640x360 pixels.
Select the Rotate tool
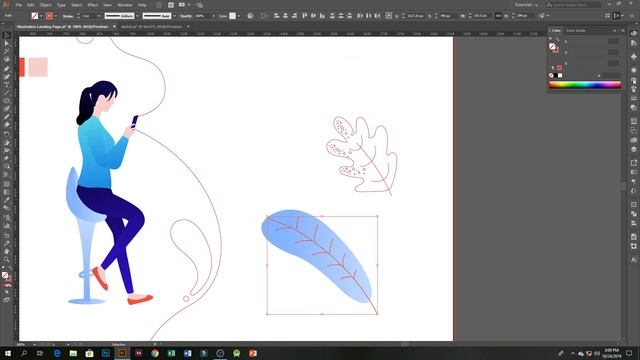7,134
